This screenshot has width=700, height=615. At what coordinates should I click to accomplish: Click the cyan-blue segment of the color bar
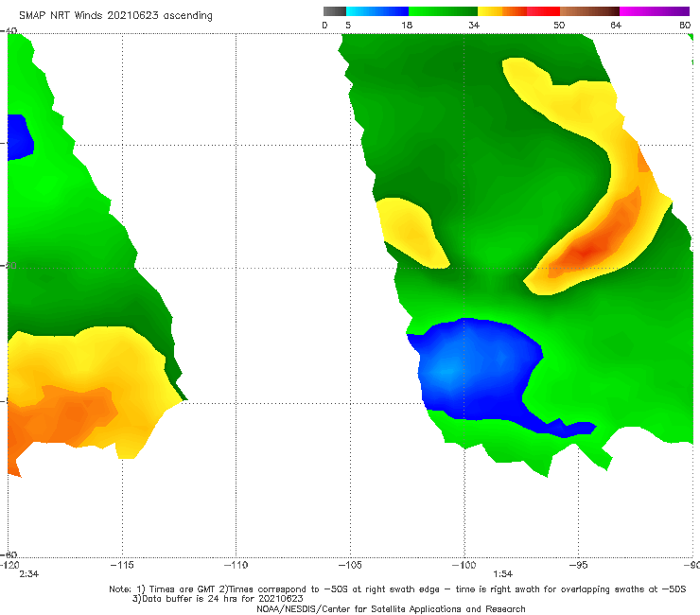coord(377,11)
